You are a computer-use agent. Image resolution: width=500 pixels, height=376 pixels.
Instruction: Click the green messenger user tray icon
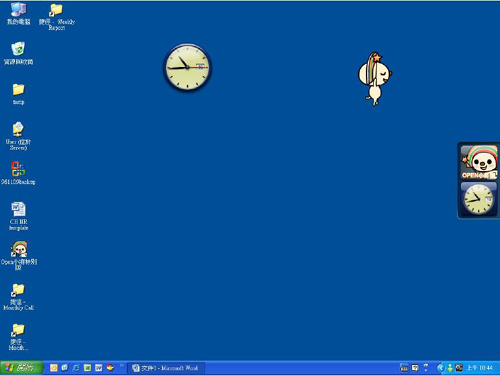tap(450, 368)
